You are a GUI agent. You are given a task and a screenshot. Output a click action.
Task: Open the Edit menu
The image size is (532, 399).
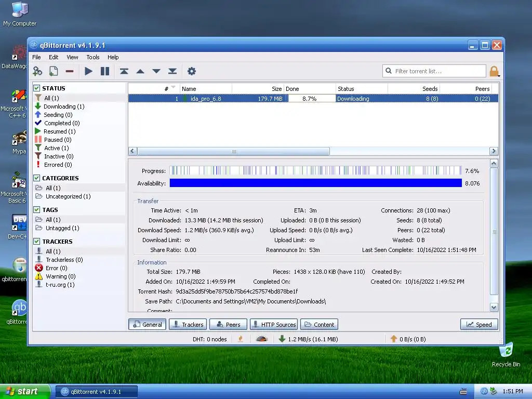[x=54, y=57]
